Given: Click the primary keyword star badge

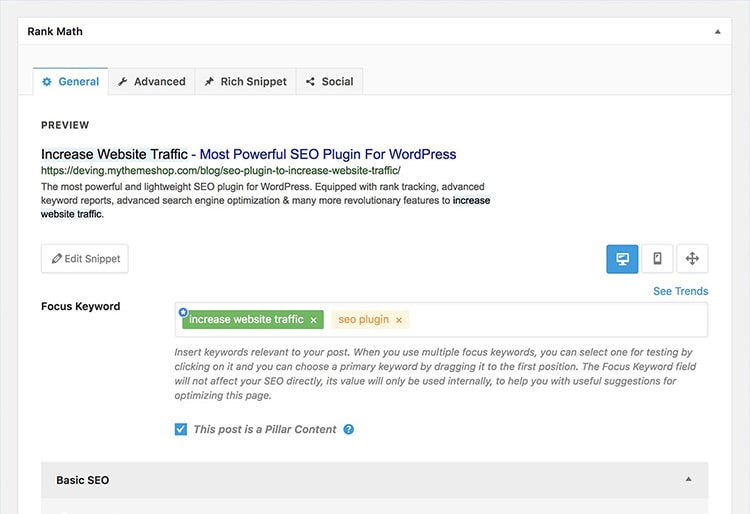Looking at the screenshot, I should tap(183, 312).
